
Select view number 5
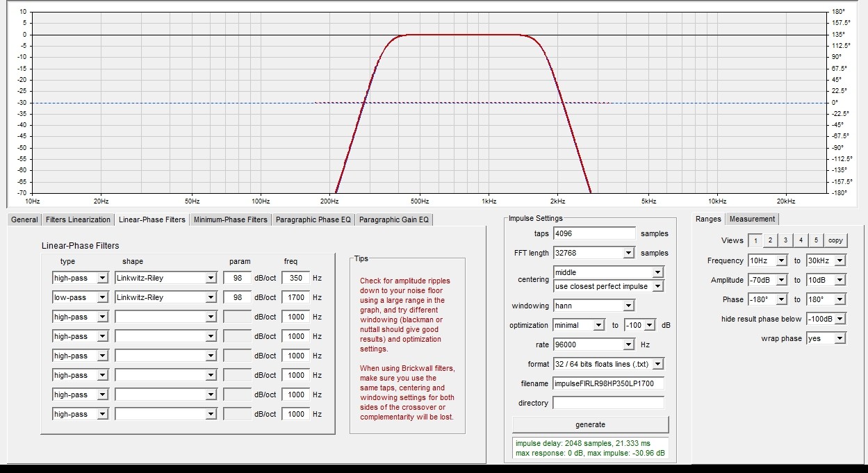[817, 240]
